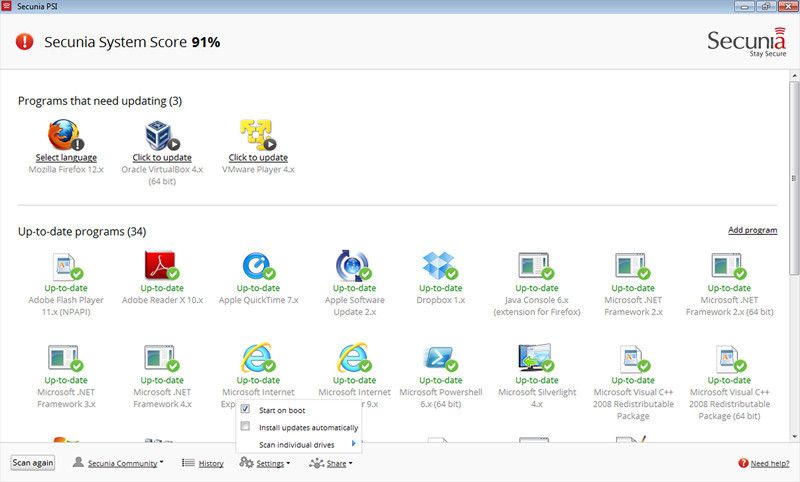Open the Secunia Community dropdown

click(126, 463)
